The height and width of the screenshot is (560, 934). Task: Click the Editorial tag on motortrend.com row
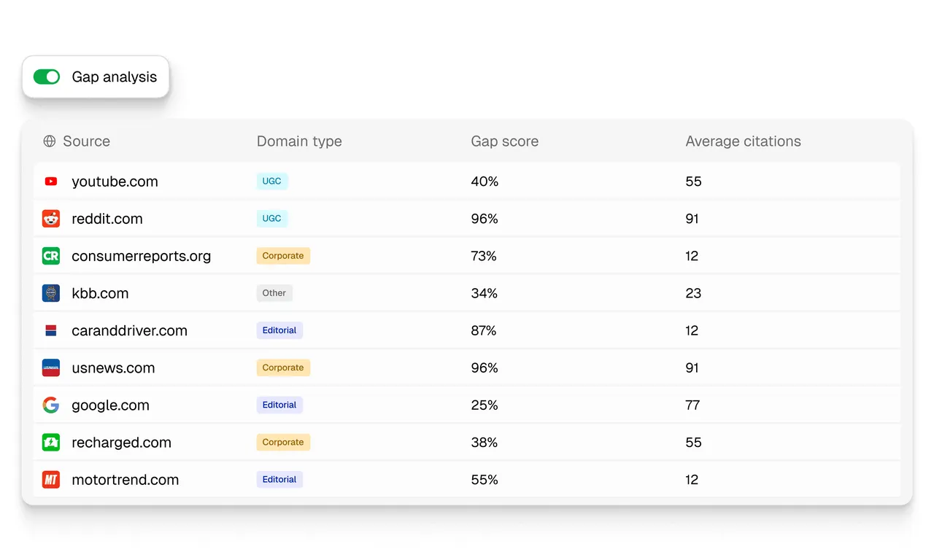pyautogui.click(x=279, y=480)
